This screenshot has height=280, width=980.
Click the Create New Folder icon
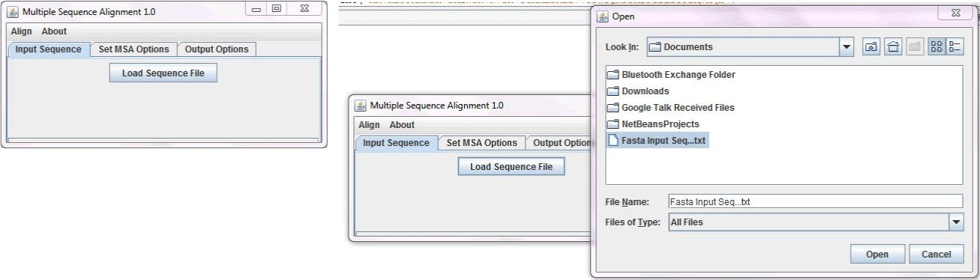913,47
